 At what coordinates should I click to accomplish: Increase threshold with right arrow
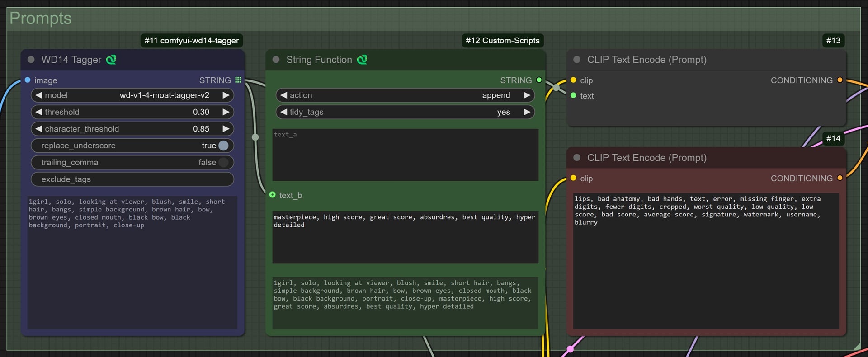pos(226,112)
